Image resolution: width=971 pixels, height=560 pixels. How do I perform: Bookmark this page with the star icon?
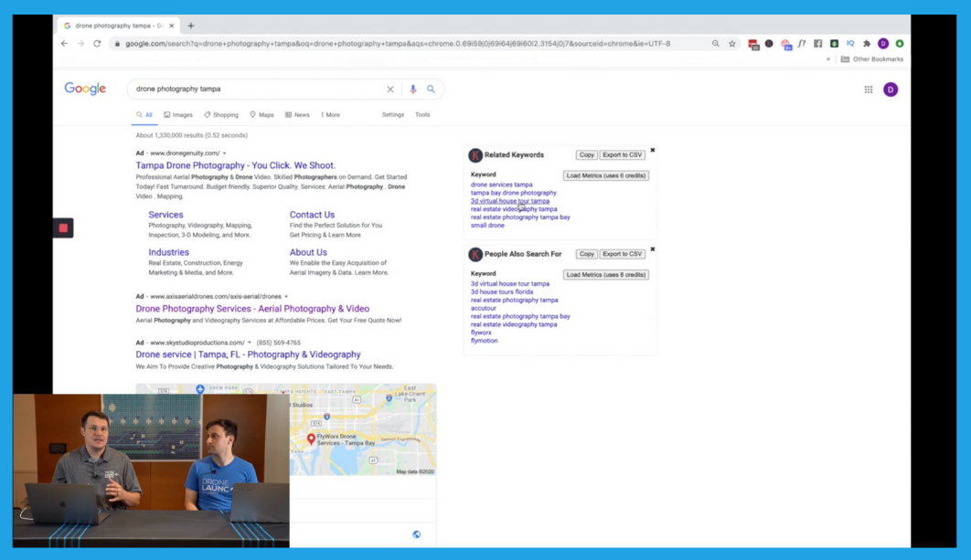click(x=732, y=43)
